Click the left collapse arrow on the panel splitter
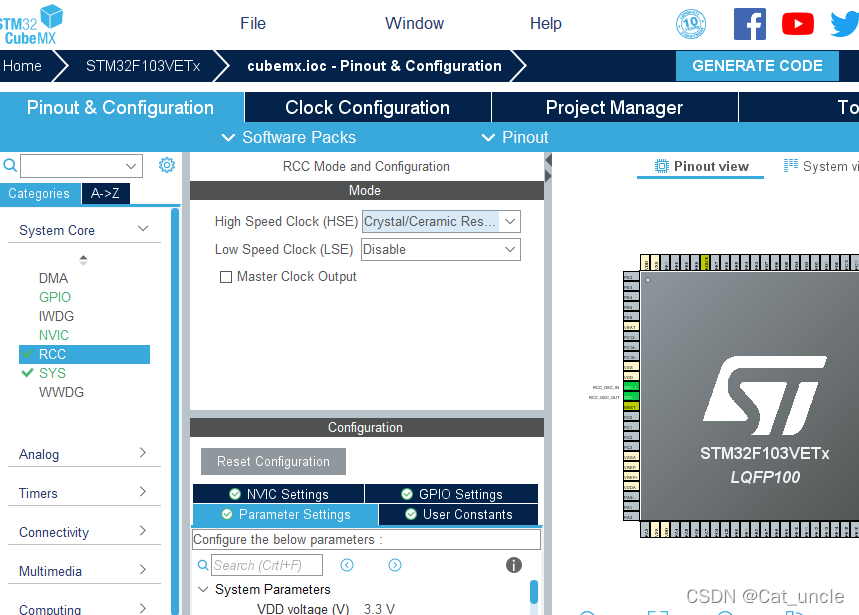The image size is (859, 615). click(548, 160)
